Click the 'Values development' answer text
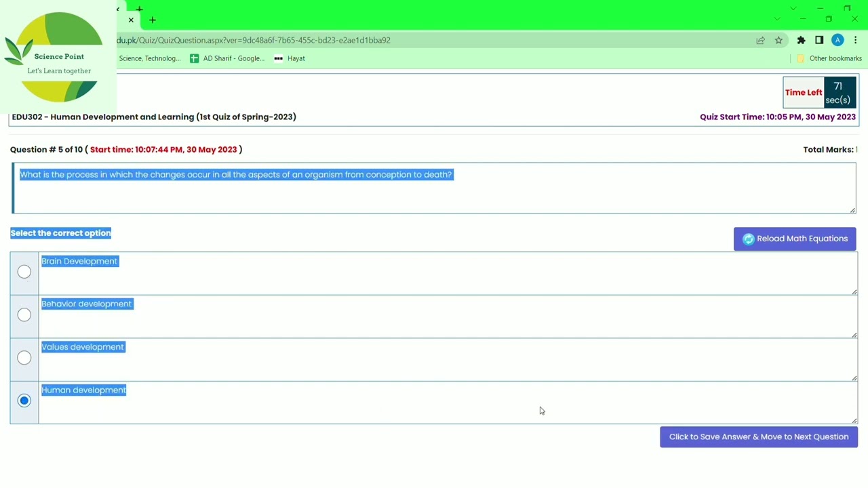The width and height of the screenshot is (868, 488). click(x=83, y=347)
